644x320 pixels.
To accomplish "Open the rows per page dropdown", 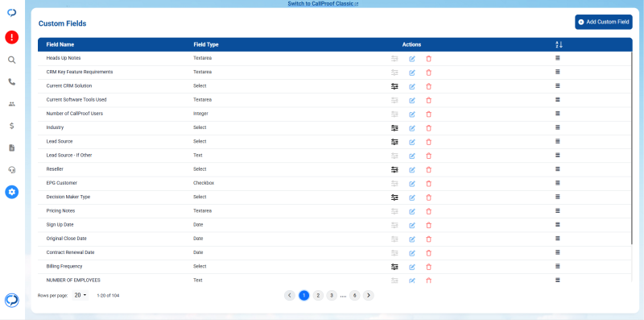I will coord(80,295).
